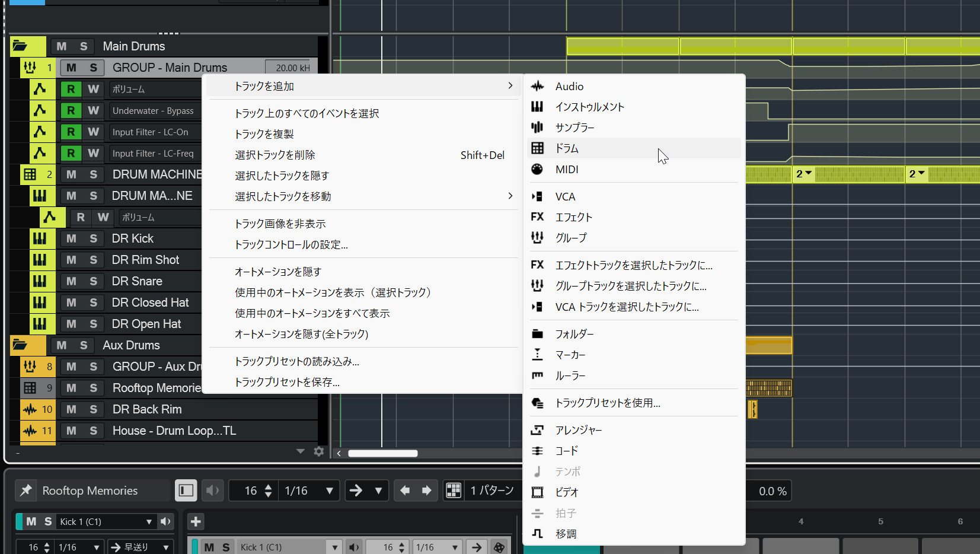980x554 pixels.
Task: Toggle the left zone panel button in editor
Action: (x=186, y=491)
